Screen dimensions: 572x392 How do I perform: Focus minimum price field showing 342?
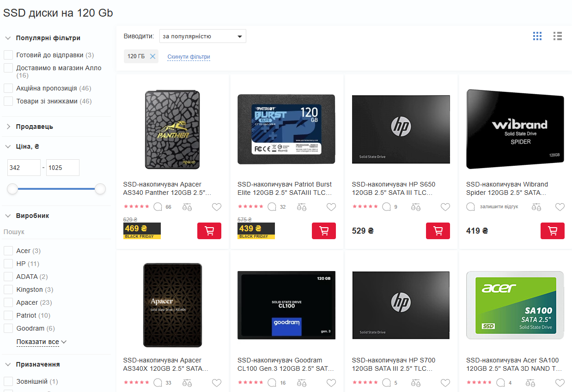coord(24,168)
